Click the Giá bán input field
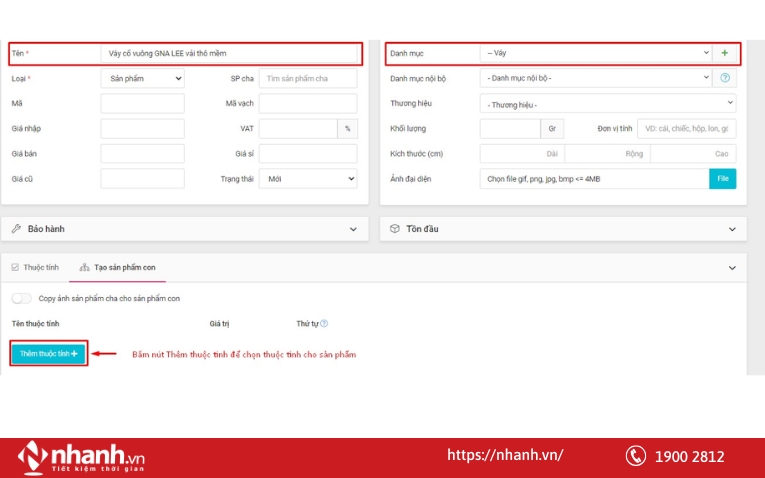Screen dimensions: 765x478 point(142,153)
